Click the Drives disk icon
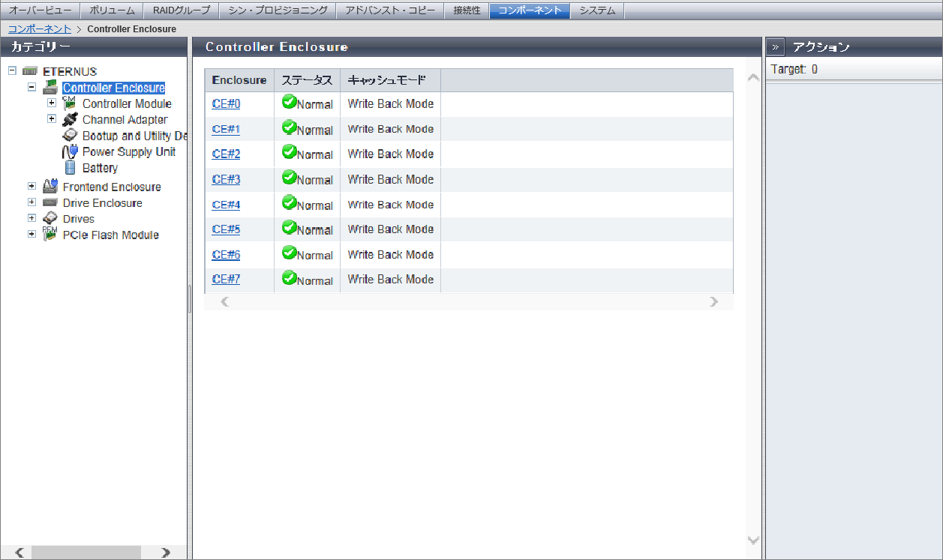This screenshot has width=943, height=560. click(x=50, y=219)
